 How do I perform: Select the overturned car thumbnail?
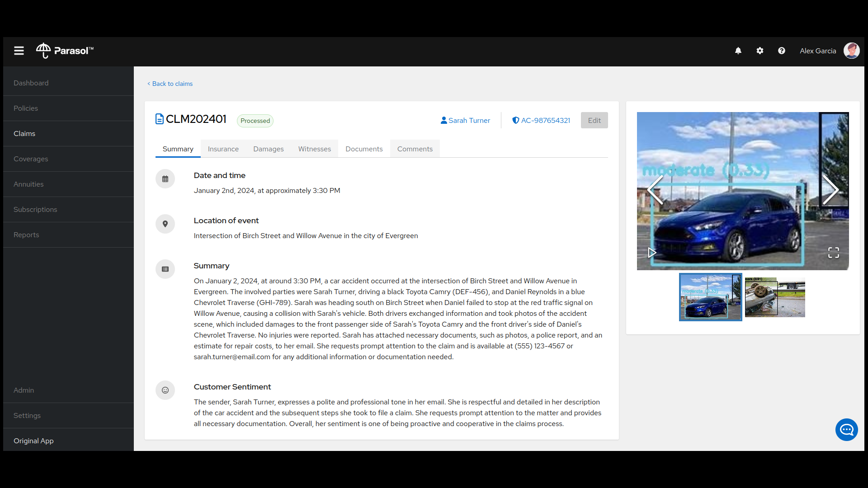774,297
